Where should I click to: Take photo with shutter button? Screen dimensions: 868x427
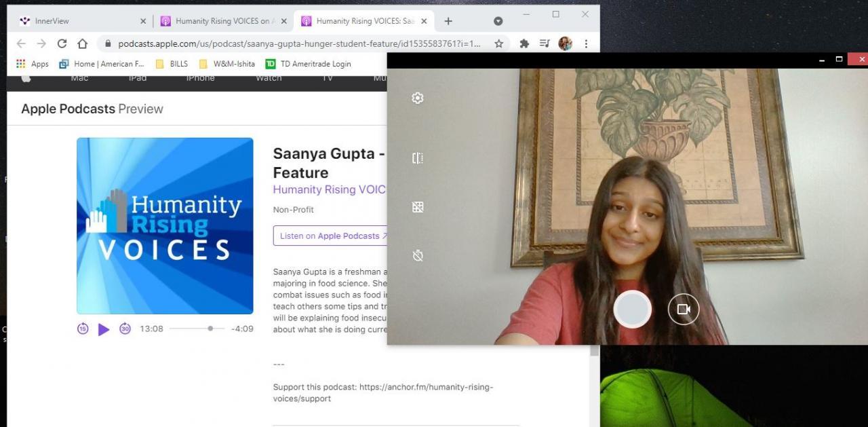point(633,310)
